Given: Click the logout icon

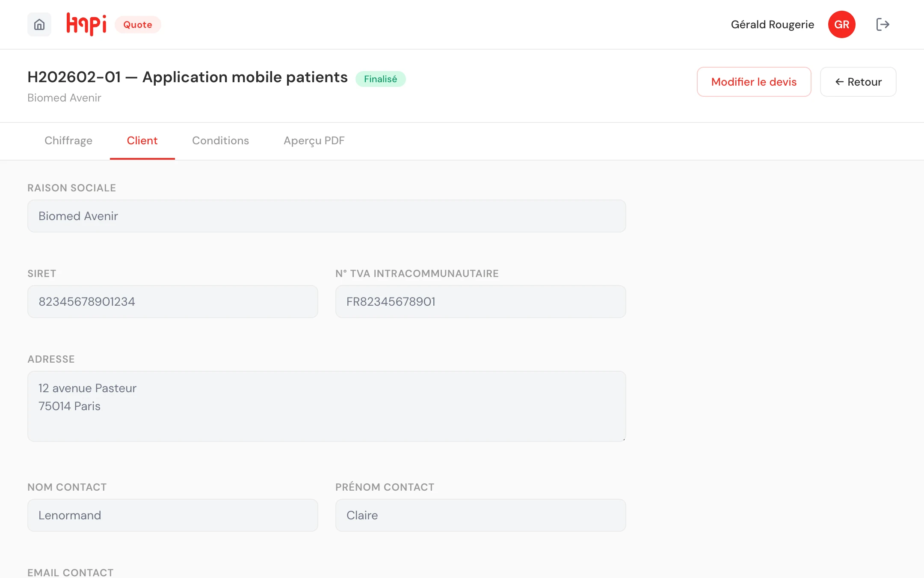Looking at the screenshot, I should [883, 24].
